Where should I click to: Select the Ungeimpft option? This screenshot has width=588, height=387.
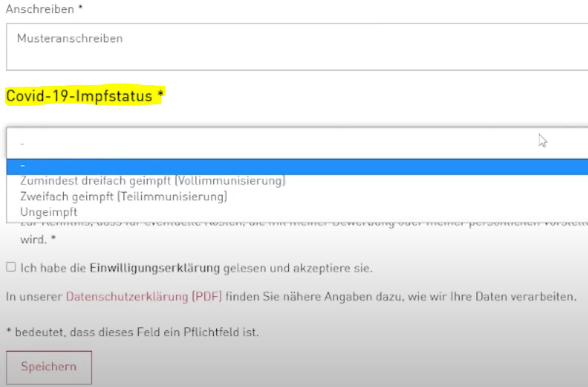coord(48,212)
